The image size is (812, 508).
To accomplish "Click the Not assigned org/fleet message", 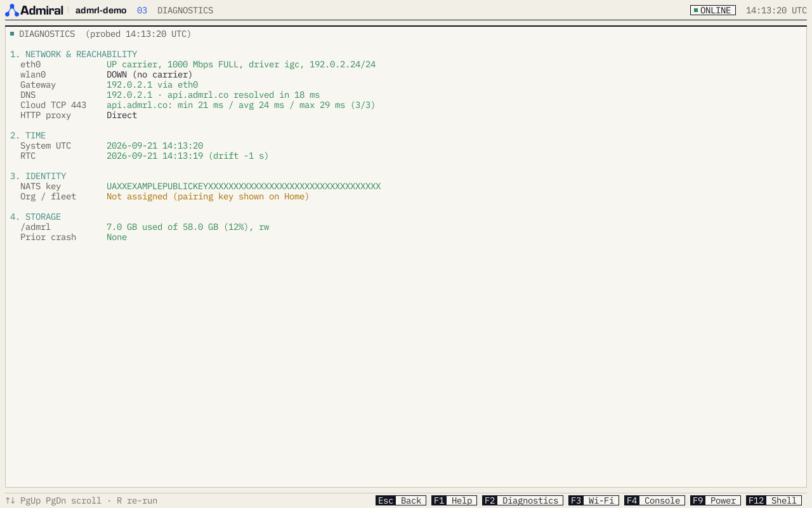I will (x=208, y=197).
